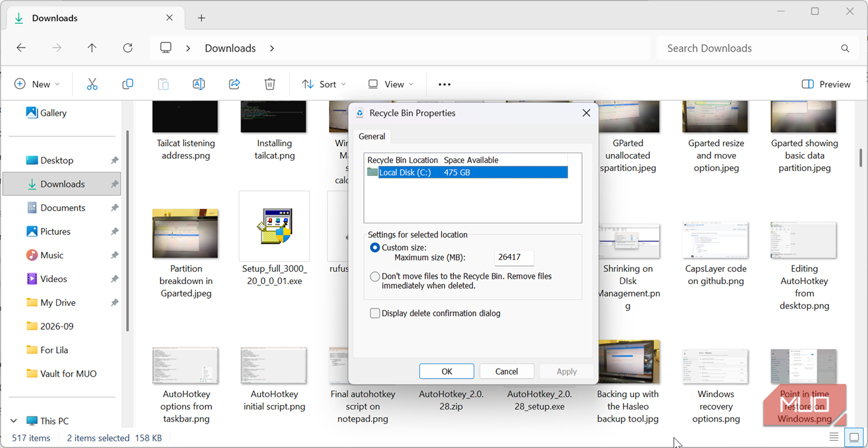
Task: Click the pin icon next to Desktop
Action: 114,161
